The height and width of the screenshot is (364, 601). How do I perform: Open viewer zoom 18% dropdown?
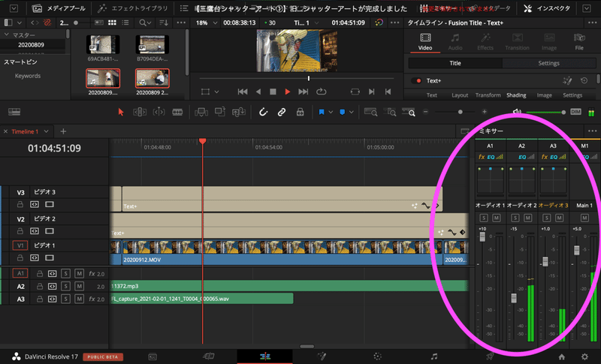206,23
